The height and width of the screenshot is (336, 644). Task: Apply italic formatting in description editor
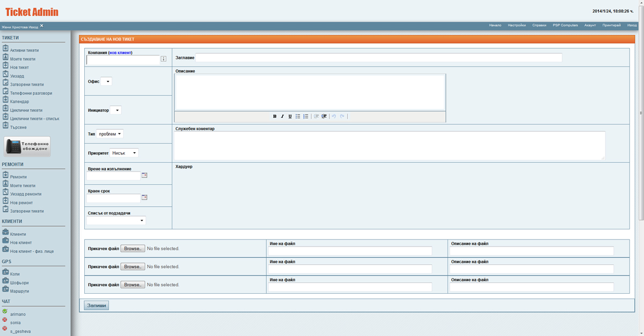coord(282,116)
